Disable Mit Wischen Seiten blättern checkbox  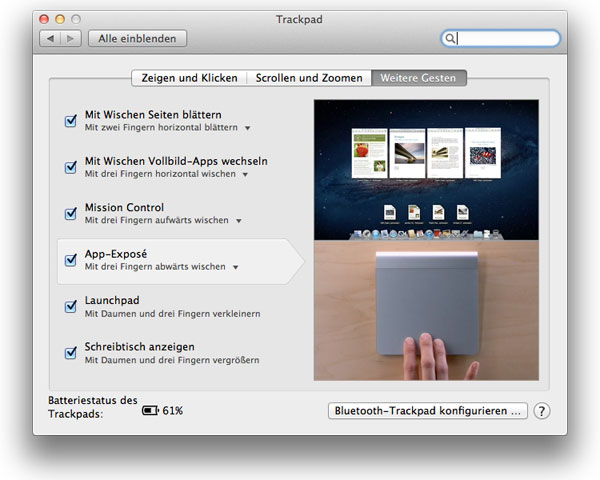pyautogui.click(x=71, y=121)
